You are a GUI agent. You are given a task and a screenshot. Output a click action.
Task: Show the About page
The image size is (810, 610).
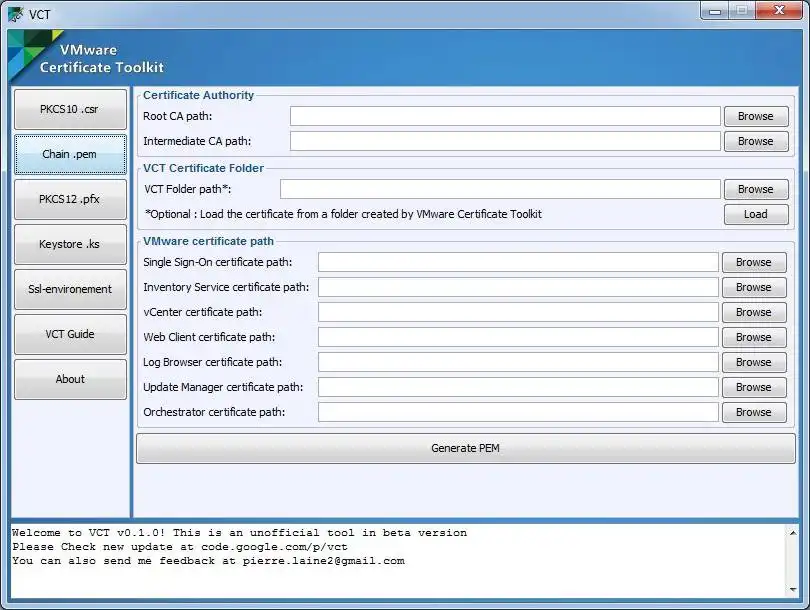click(70, 379)
